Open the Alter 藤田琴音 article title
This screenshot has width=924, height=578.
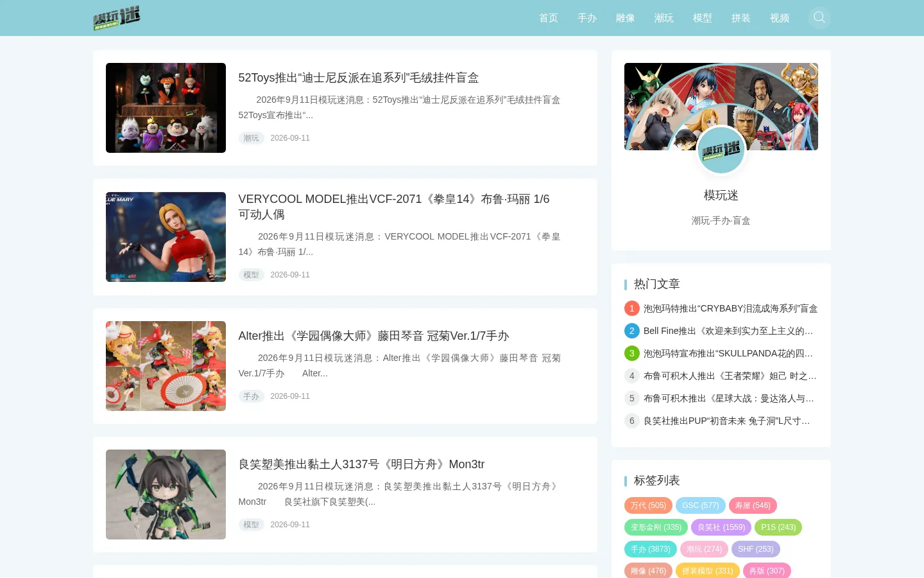pos(373,336)
